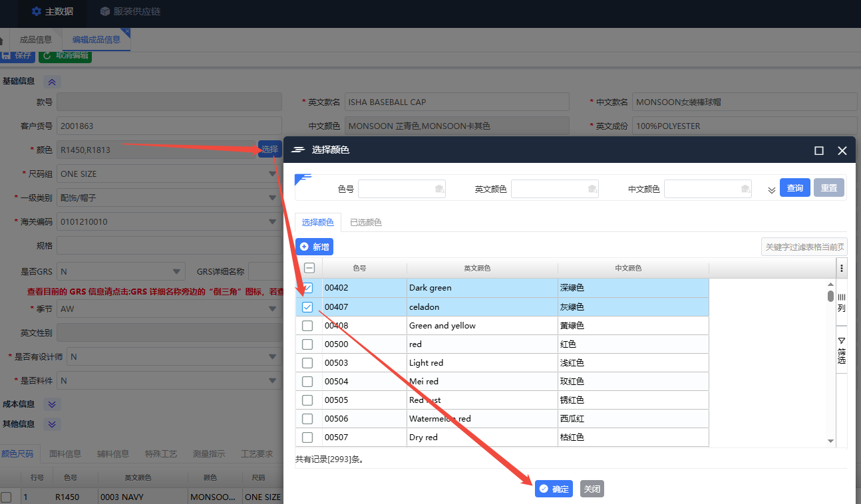Confirm selection with 确定 button
This screenshot has height=504, width=861.
click(x=554, y=489)
